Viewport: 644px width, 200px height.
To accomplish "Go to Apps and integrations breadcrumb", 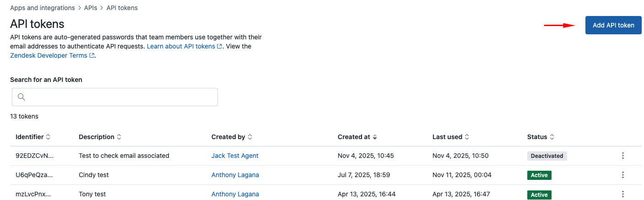I will click(x=42, y=8).
